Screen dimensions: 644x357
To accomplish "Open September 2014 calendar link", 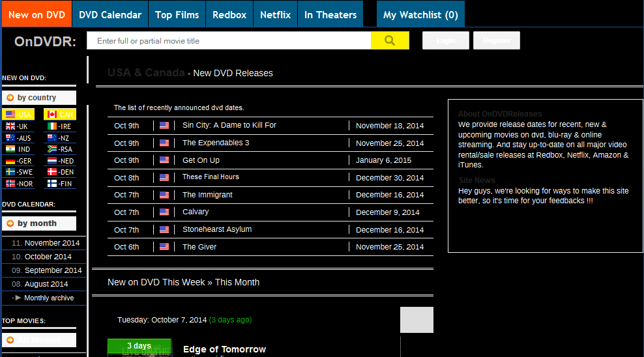I will click(x=53, y=270).
